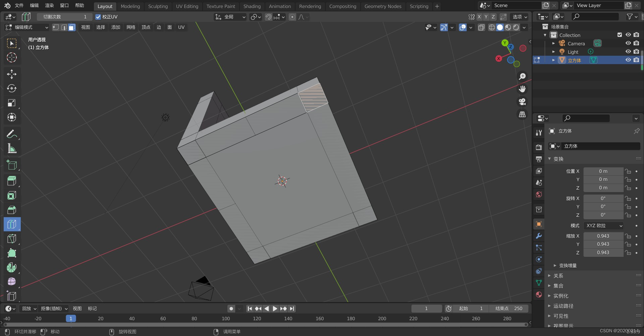Click the play animation button
The image size is (644, 336).
(x=275, y=308)
